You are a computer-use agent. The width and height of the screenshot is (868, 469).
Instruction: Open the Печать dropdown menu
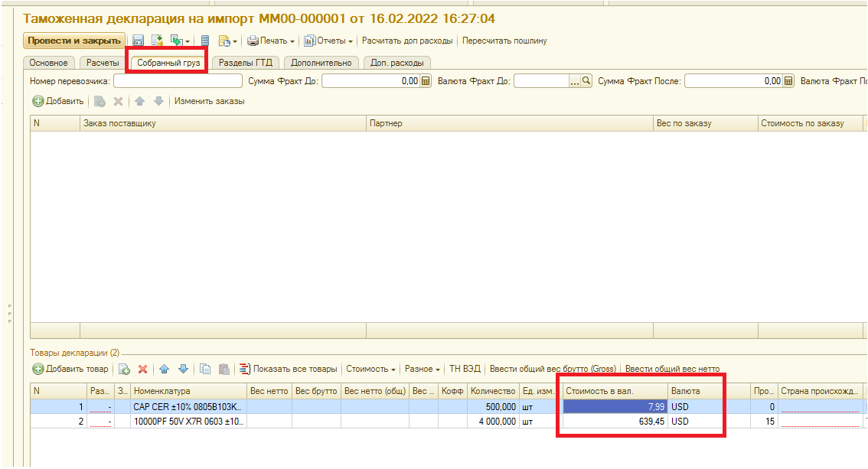271,41
